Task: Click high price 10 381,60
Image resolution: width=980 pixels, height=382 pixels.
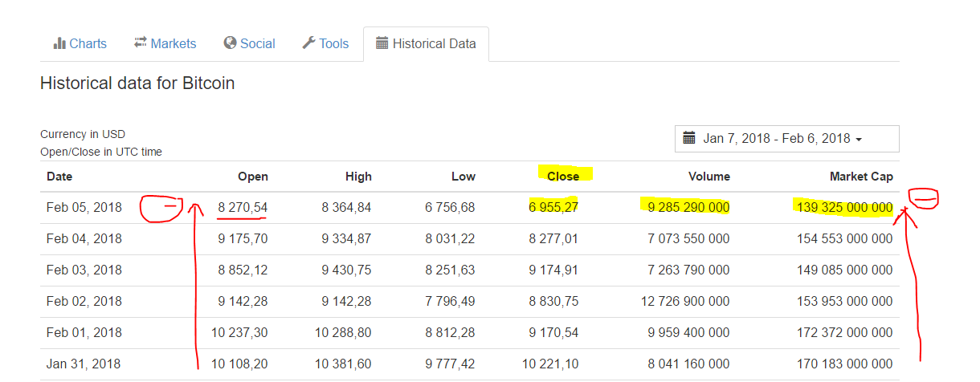Action: [343, 364]
